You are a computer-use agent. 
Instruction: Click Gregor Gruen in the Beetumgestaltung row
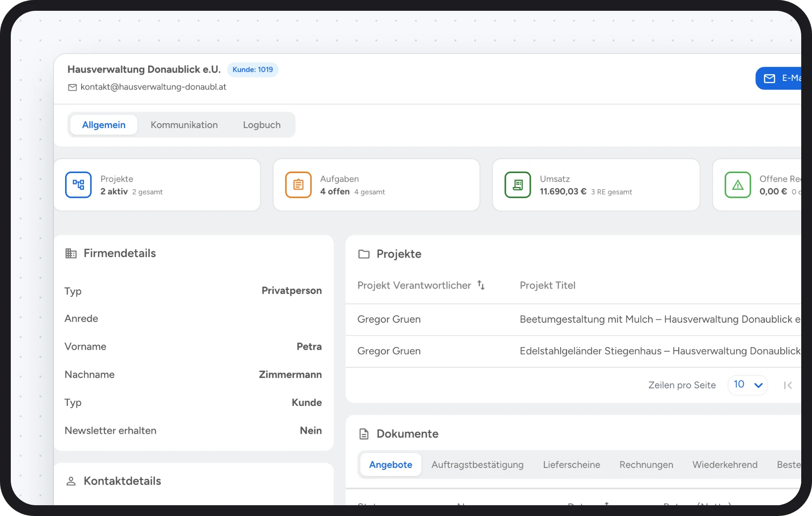tap(389, 320)
